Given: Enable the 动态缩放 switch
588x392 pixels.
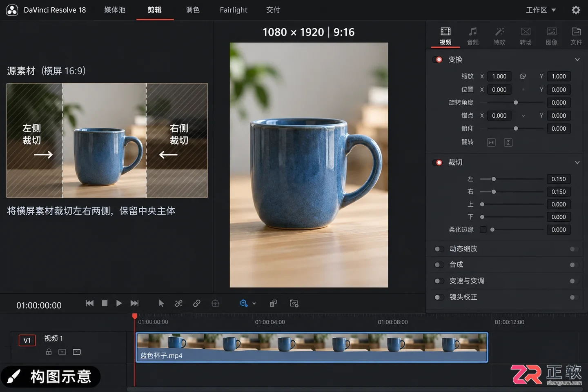Looking at the screenshot, I should point(439,249).
